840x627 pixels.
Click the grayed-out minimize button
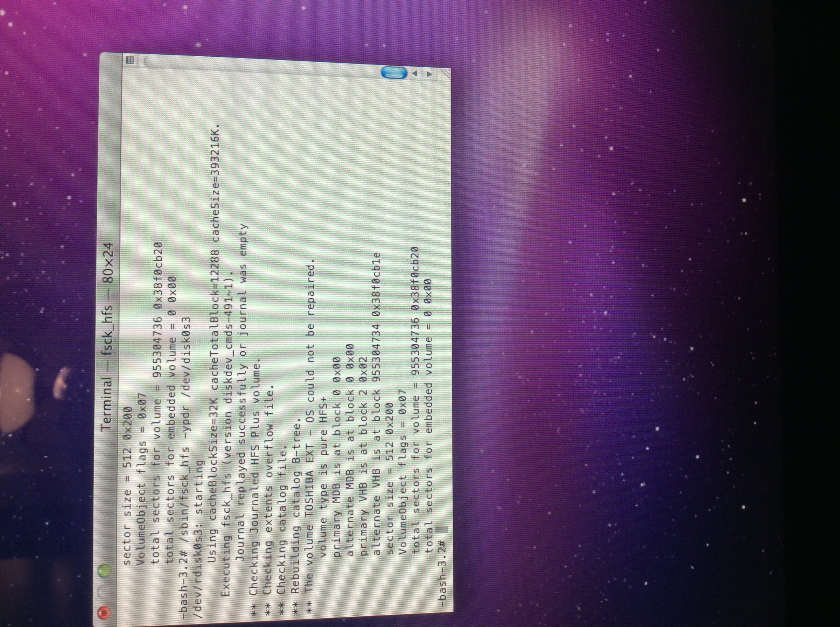click(104, 591)
